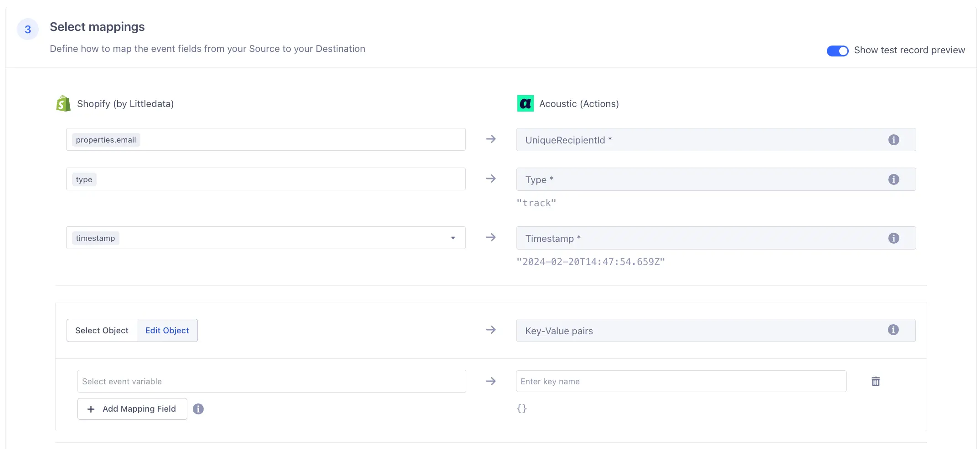
Task: Click info icon beside Add Mapping Field
Action: (x=198, y=409)
